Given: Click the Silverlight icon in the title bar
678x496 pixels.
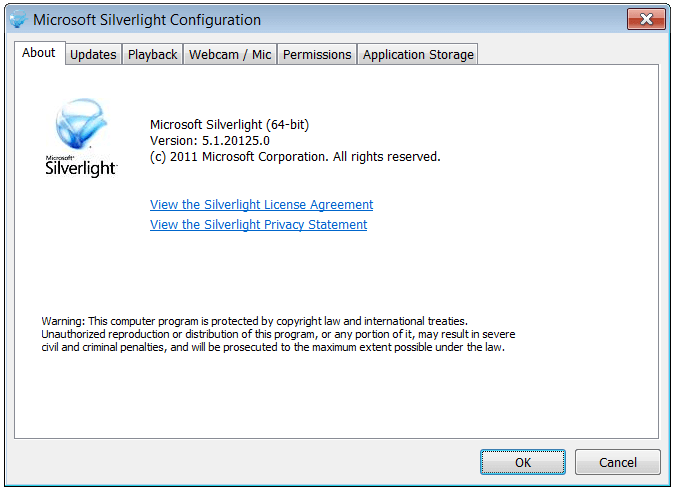Looking at the screenshot, I should [x=17, y=20].
